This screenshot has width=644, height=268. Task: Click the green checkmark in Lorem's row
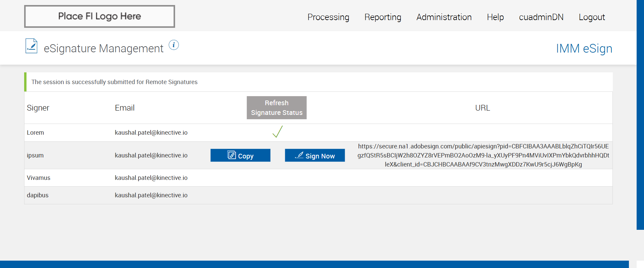click(x=277, y=132)
